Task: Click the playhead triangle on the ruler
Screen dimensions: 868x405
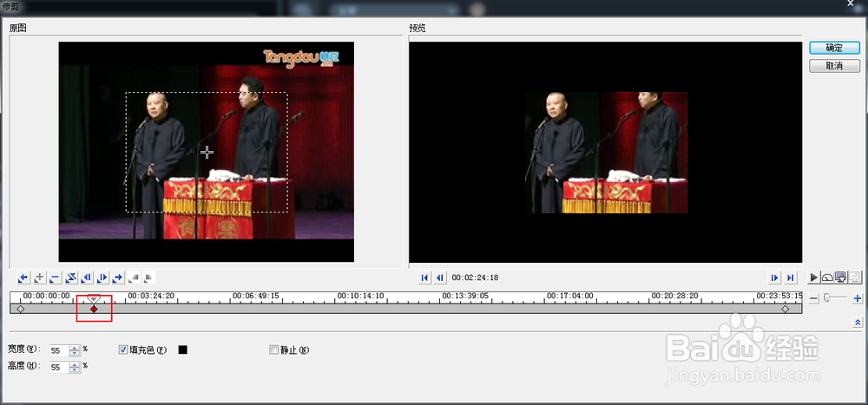Action: tap(94, 299)
